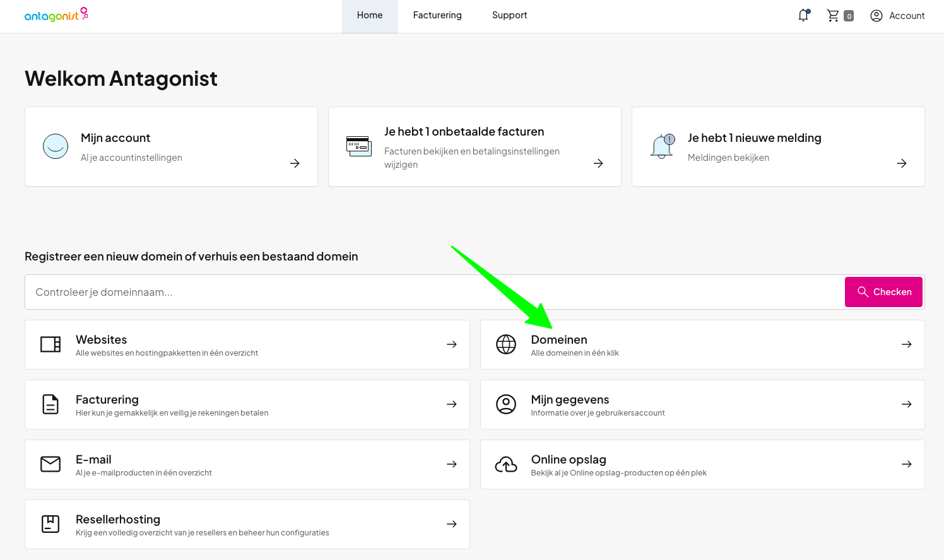Click the Antagonist logo in header
The height and width of the screenshot is (560, 944).
[x=56, y=15]
